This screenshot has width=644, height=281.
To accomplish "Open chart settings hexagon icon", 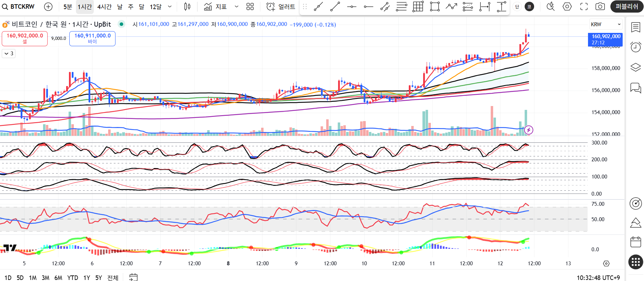I will pos(567,7).
